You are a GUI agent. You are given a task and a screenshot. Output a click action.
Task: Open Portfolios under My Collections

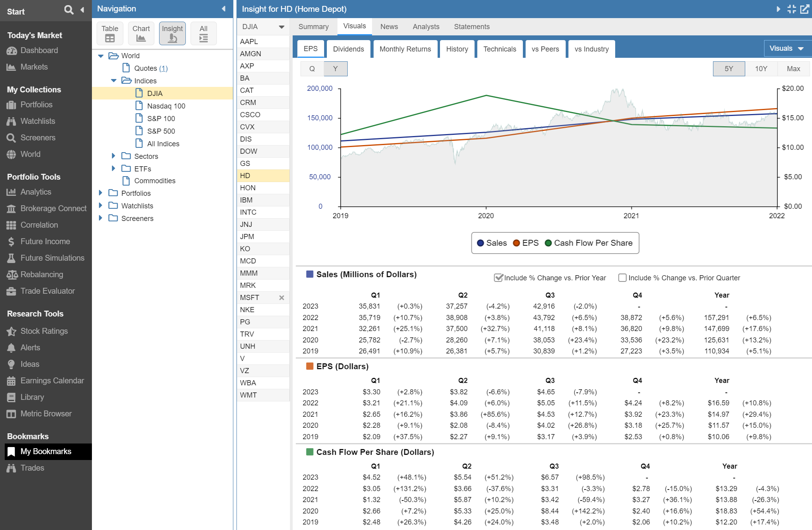click(36, 105)
